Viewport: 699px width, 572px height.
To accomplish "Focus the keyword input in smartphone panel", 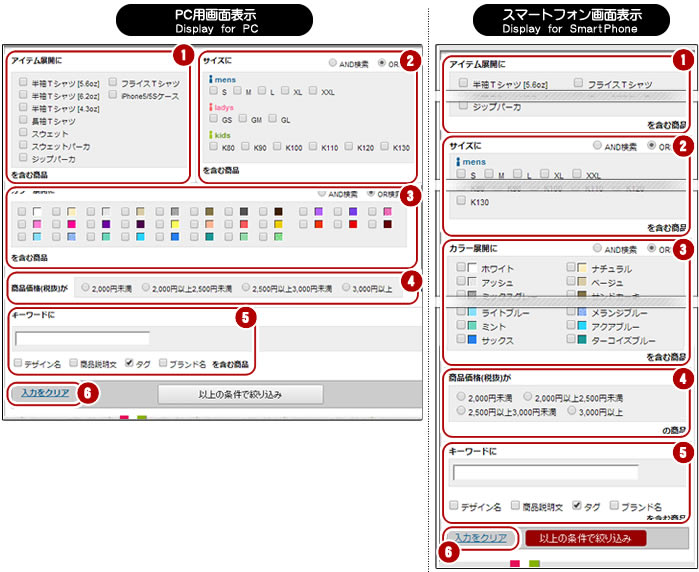I will [546, 473].
